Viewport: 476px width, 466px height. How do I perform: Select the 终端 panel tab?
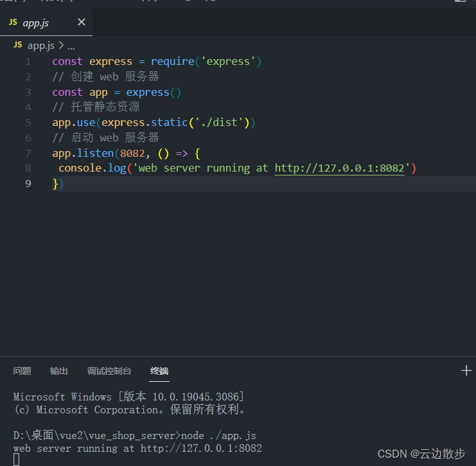coord(159,371)
